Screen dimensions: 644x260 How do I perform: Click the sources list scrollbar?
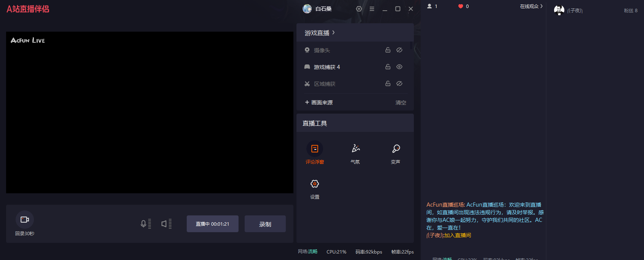tap(411, 46)
